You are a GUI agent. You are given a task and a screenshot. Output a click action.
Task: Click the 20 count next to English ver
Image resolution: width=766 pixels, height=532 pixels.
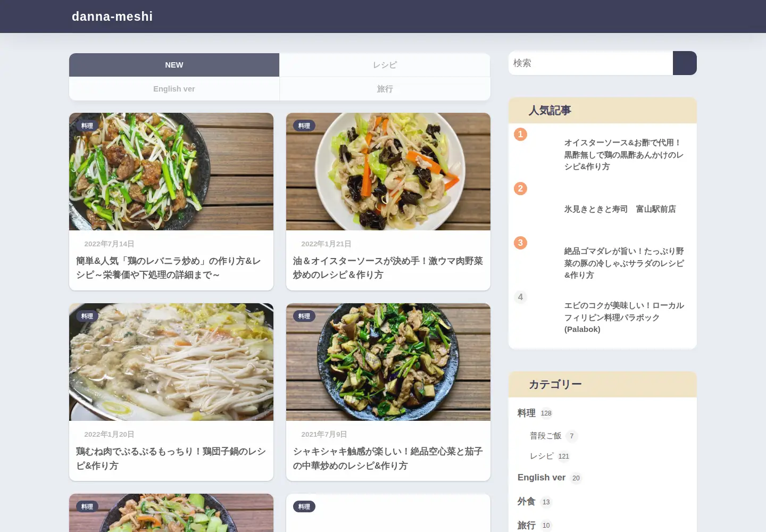576,478
